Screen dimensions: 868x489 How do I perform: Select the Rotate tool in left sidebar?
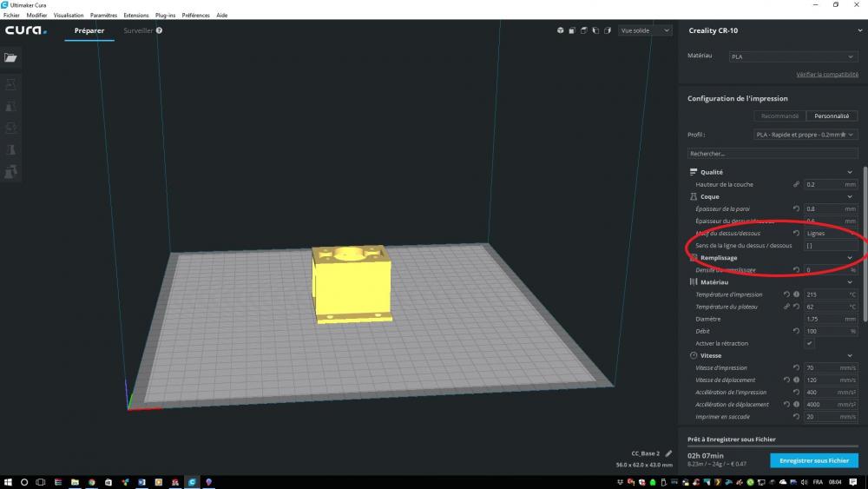click(10, 128)
